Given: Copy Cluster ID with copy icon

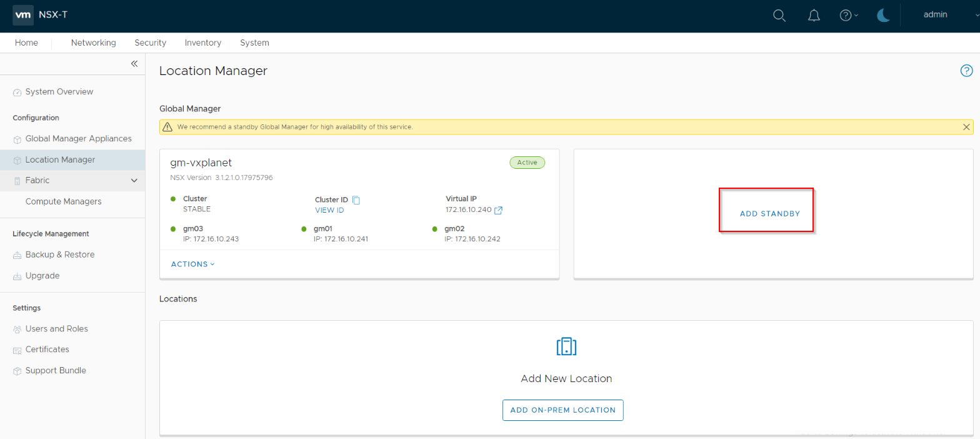Looking at the screenshot, I should (356, 200).
